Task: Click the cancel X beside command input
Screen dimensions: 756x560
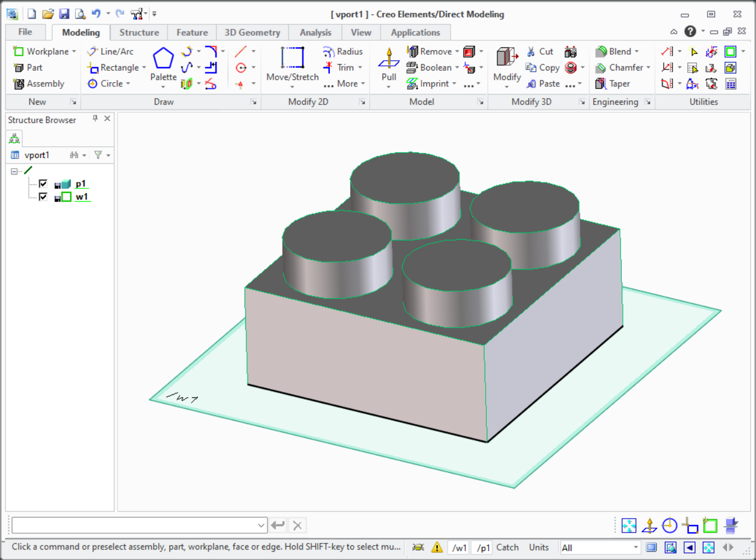Action: tap(298, 525)
